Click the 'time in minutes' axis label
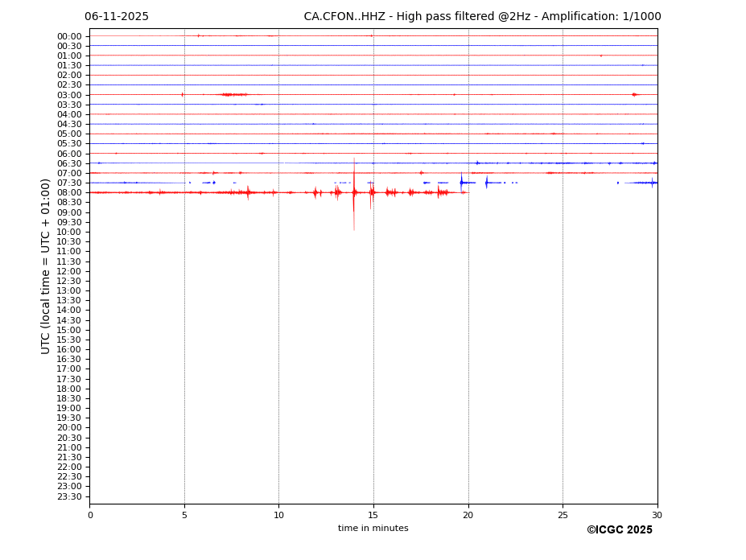 [373, 529]
